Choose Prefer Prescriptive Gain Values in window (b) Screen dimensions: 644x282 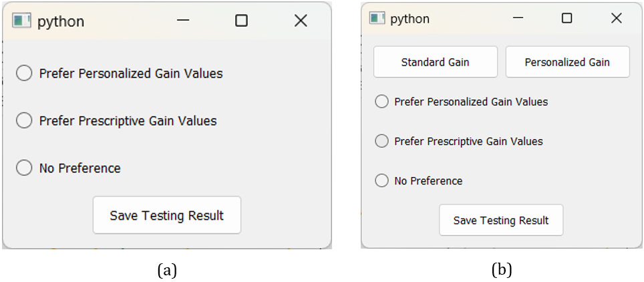pyautogui.click(x=381, y=141)
